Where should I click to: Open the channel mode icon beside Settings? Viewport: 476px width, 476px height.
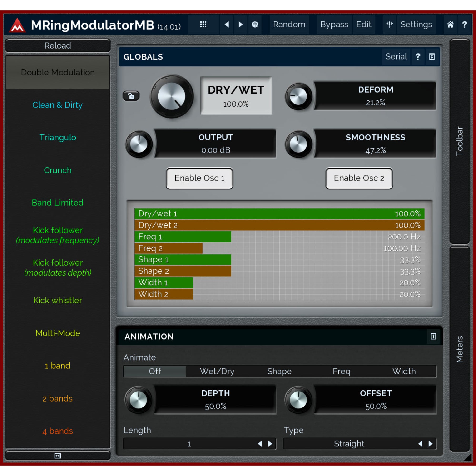tap(390, 24)
